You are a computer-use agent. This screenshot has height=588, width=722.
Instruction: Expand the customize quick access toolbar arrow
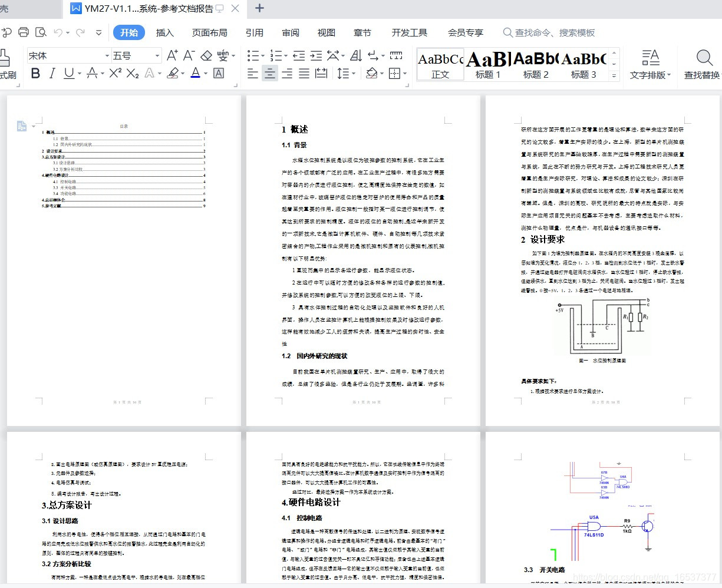pyautogui.click(x=98, y=32)
